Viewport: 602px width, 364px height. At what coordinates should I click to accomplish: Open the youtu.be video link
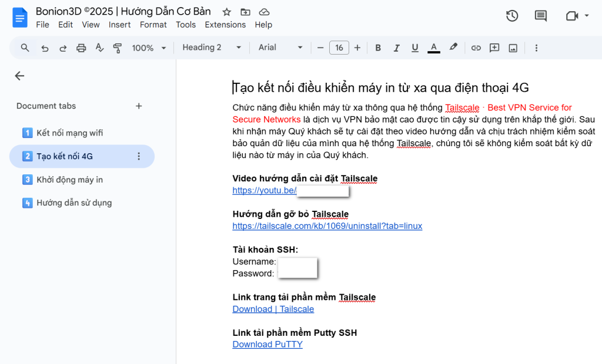[265, 190]
